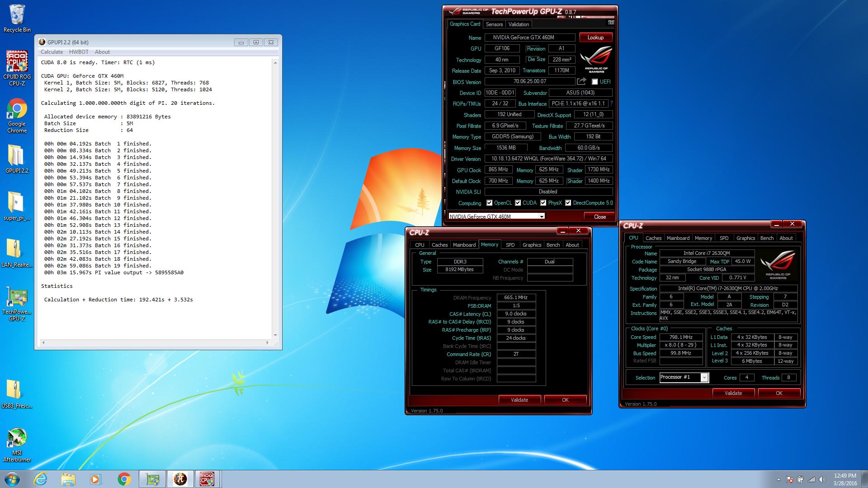
Task: Click the Action Center flag tray icon
Action: (789, 479)
